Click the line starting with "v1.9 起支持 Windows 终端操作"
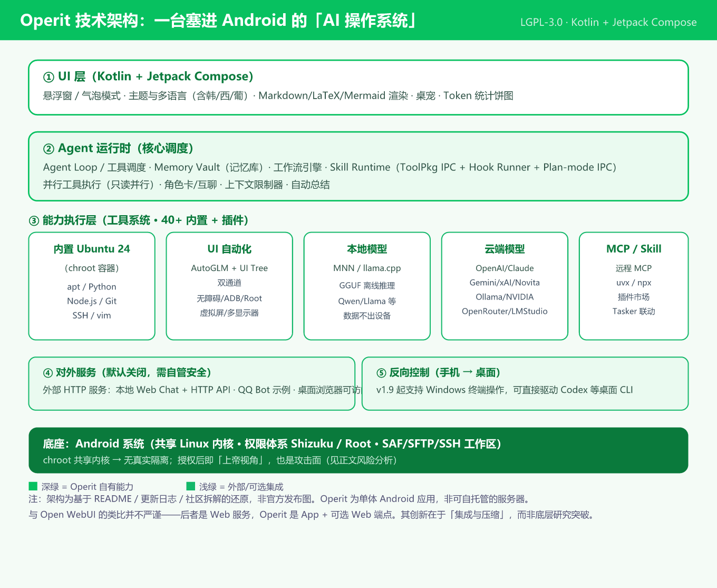The image size is (717, 588). 505,390
